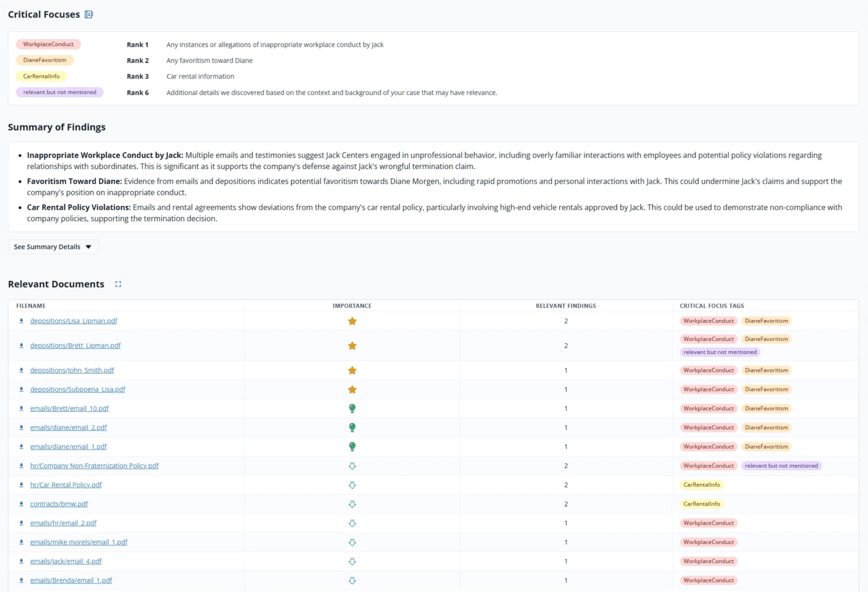Open emails/Brenda/email_1.pdf
This screenshot has width=868, height=592.
point(71,580)
